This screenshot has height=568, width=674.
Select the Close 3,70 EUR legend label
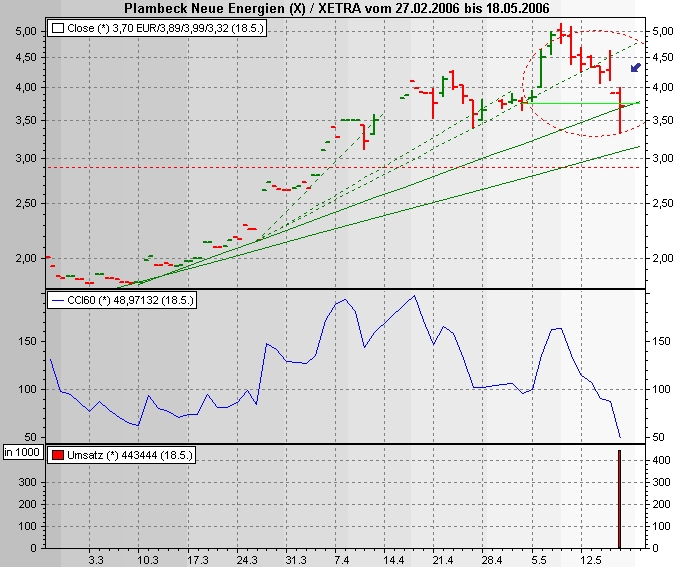165,28
